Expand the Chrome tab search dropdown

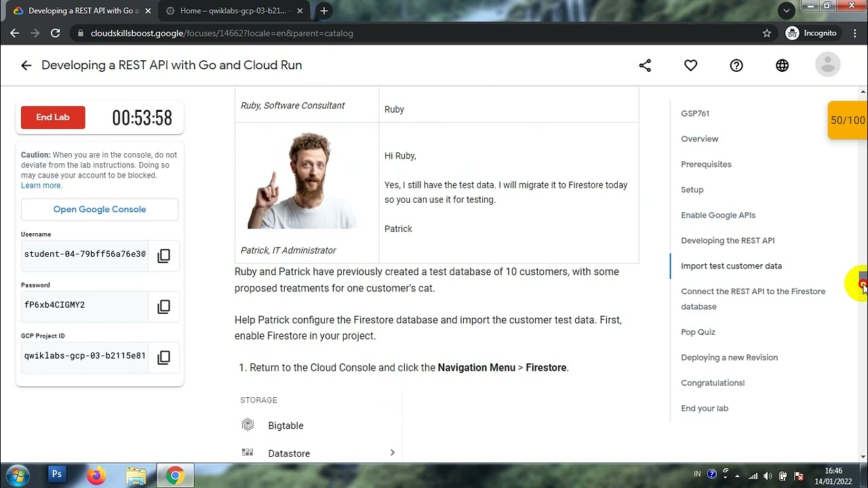pos(787,11)
